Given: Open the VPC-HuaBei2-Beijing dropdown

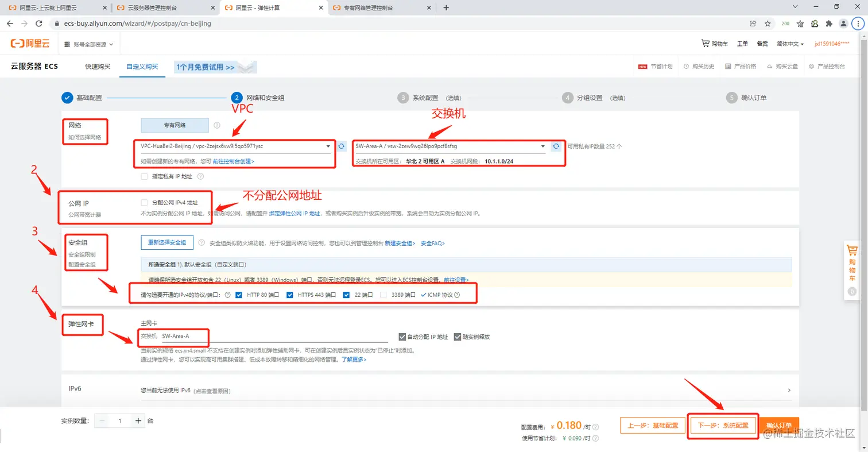Looking at the screenshot, I should (x=235, y=146).
